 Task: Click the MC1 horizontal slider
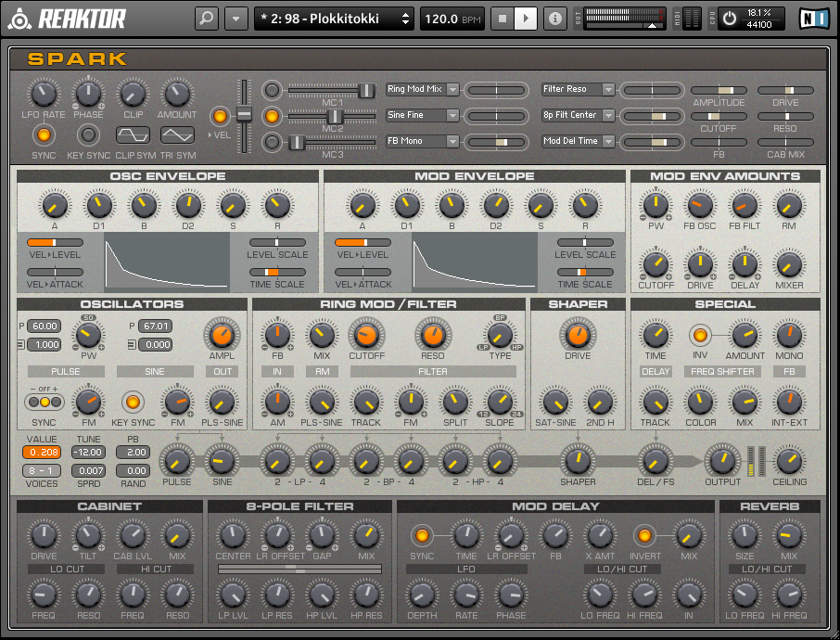tap(332, 90)
